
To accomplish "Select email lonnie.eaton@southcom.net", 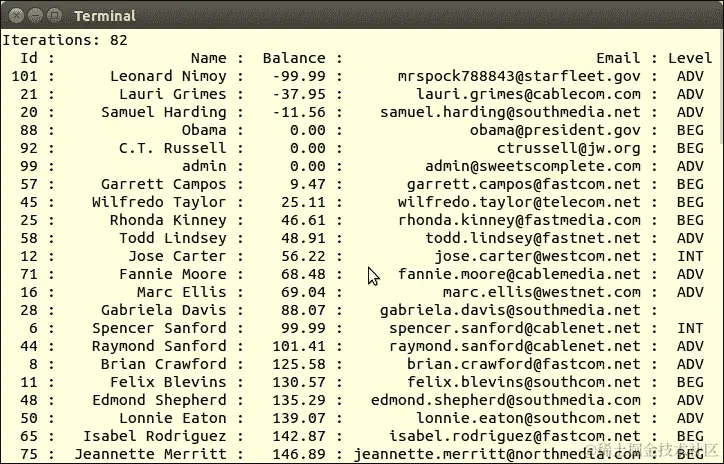I will click(x=528, y=418).
